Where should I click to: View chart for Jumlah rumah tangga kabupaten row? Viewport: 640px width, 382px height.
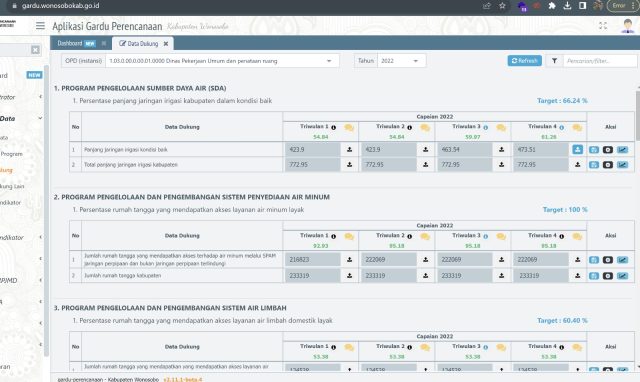(622, 276)
